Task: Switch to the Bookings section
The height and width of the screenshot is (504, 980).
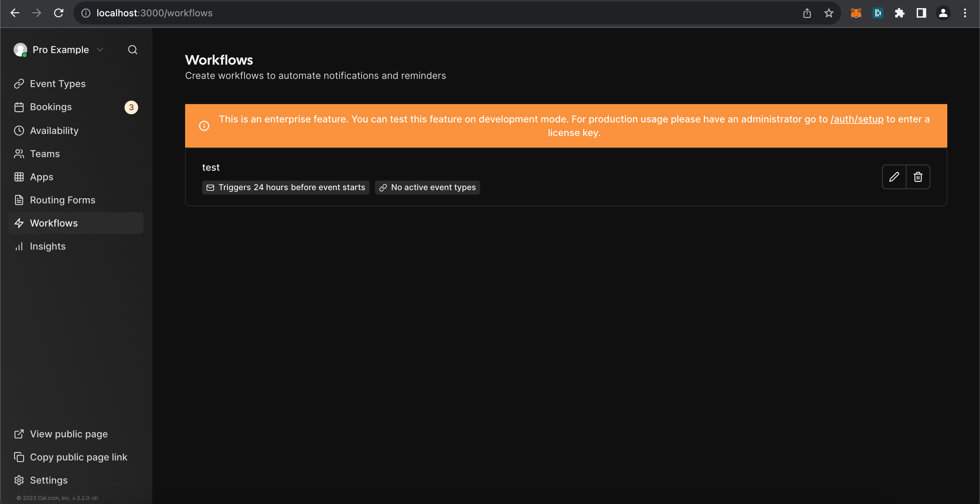Action: [51, 107]
